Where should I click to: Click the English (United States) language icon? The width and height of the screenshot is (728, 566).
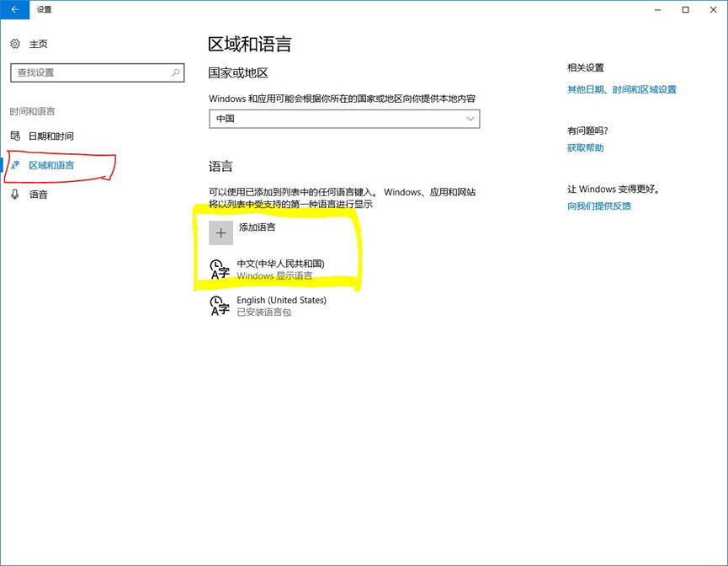click(x=220, y=306)
